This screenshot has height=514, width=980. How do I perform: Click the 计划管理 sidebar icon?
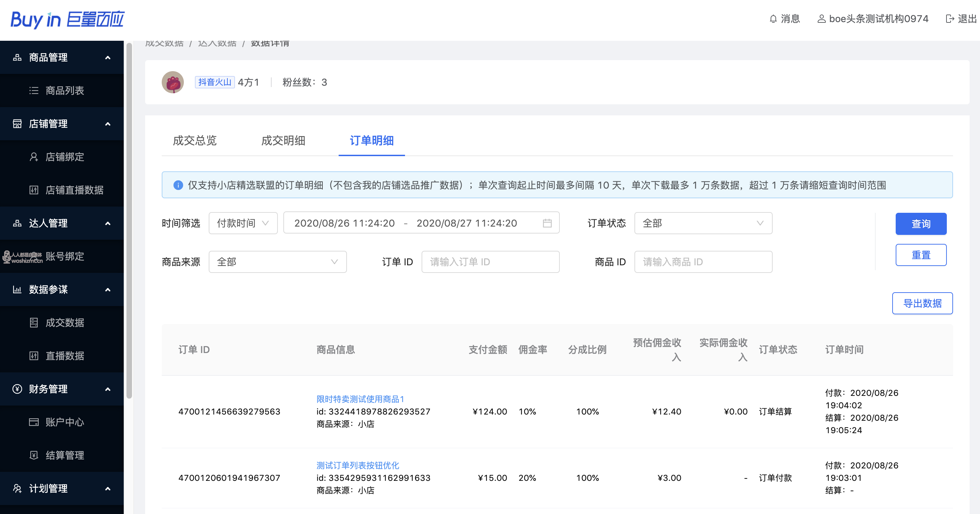point(17,488)
